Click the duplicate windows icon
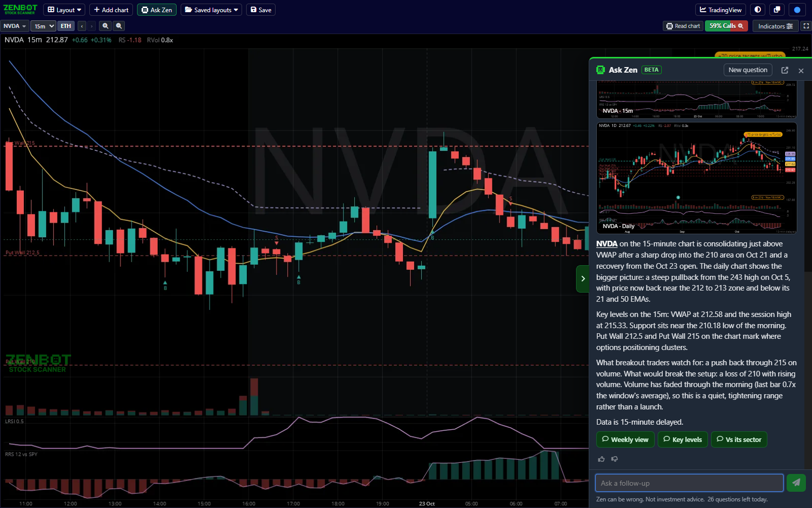Image resolution: width=812 pixels, height=508 pixels. (x=777, y=10)
